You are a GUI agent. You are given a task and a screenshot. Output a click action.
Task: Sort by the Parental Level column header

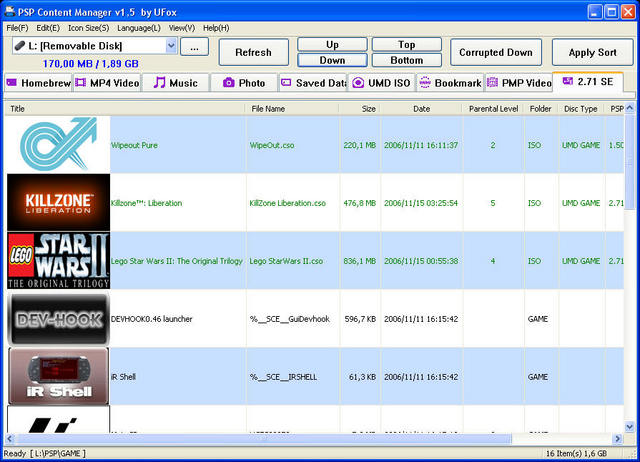493,109
